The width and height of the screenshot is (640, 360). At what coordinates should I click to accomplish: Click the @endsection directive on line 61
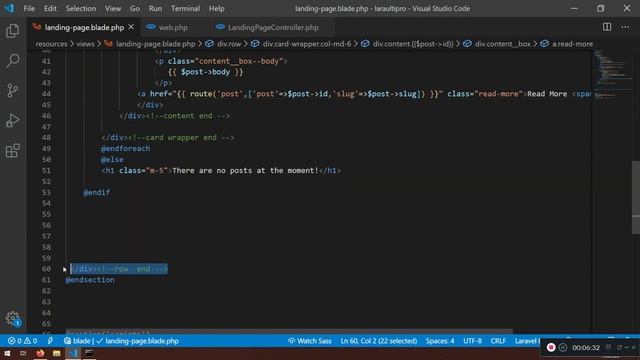click(x=90, y=280)
